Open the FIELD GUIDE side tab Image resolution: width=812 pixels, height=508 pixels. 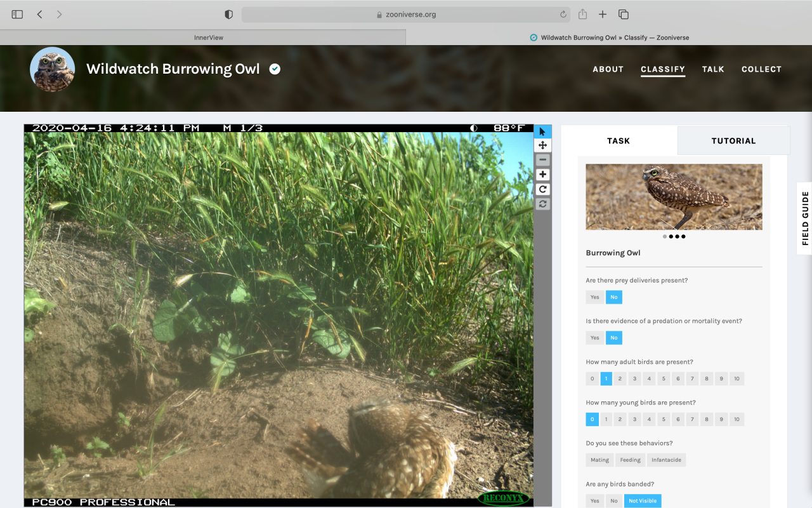(x=804, y=218)
